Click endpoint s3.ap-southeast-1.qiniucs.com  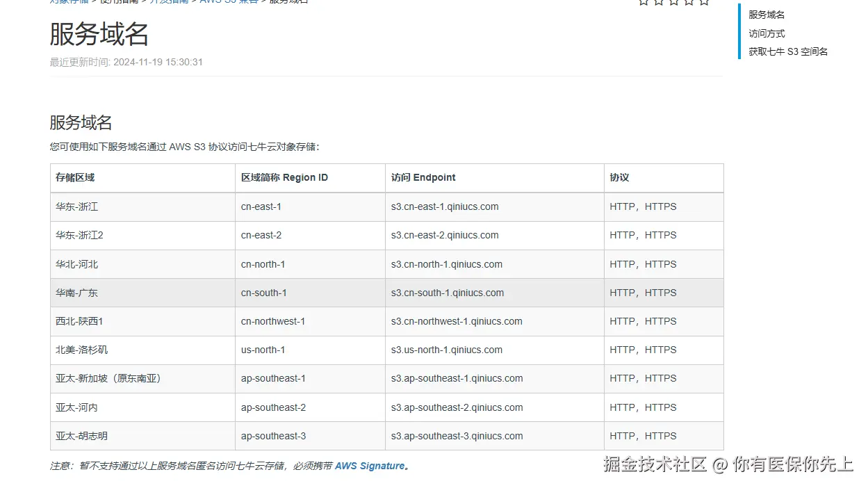(x=457, y=378)
